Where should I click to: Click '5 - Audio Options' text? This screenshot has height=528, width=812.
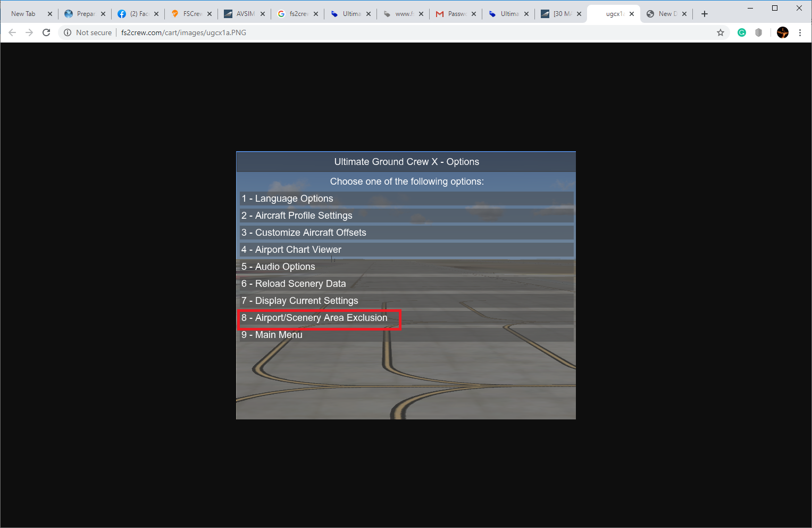pyautogui.click(x=278, y=267)
